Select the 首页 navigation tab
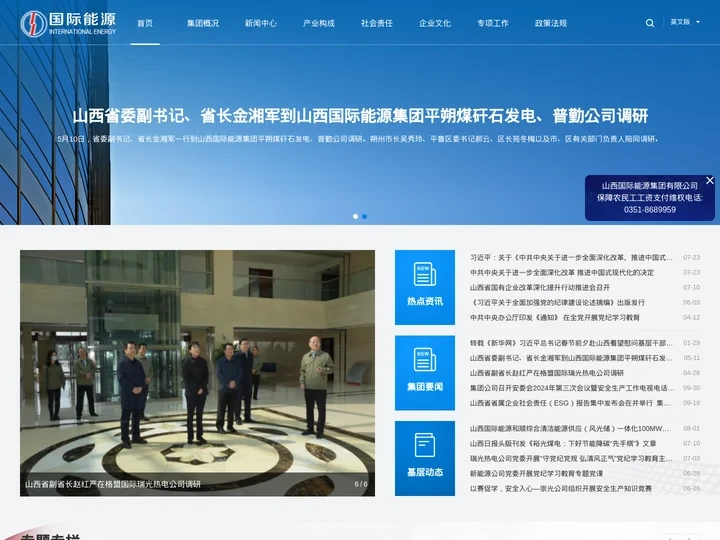720x540 pixels. pyautogui.click(x=145, y=23)
